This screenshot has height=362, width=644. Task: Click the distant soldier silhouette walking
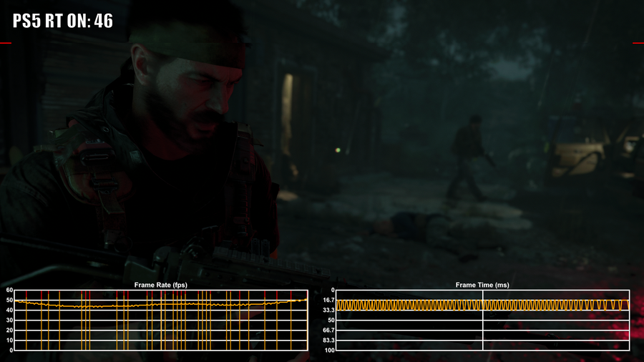click(x=469, y=159)
